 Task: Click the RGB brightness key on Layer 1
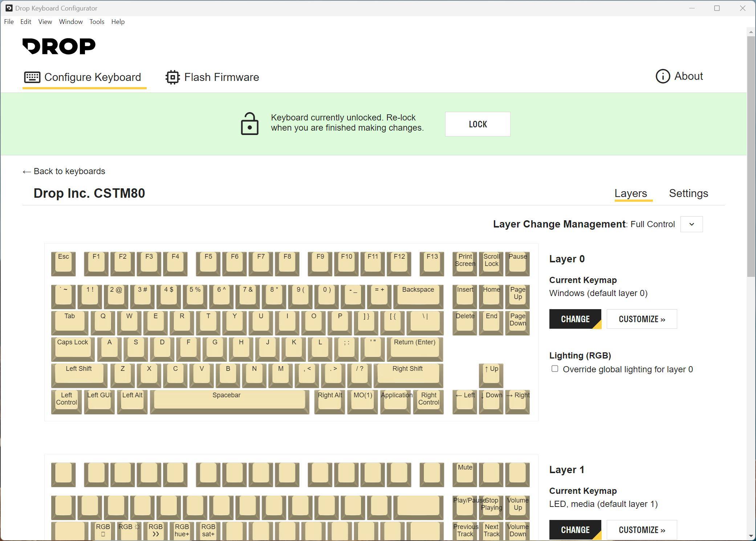[x=129, y=530]
